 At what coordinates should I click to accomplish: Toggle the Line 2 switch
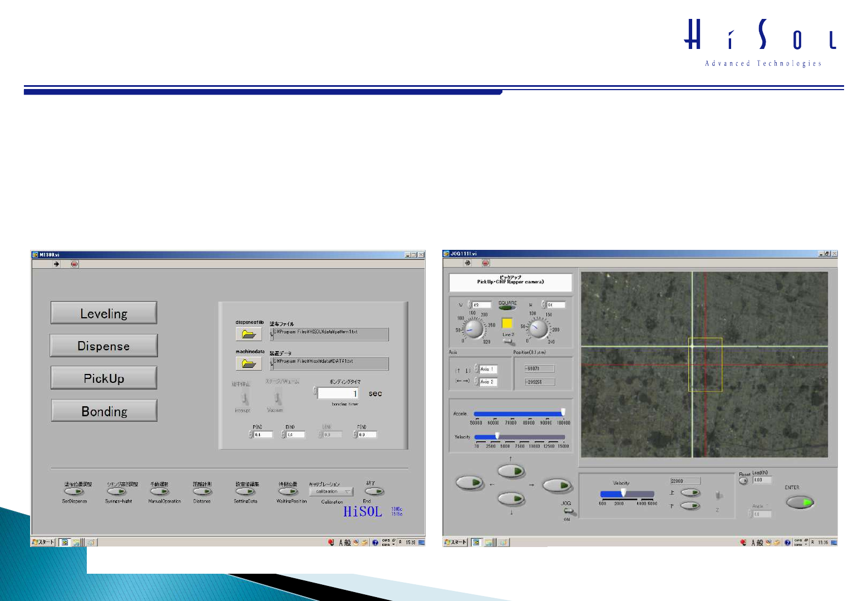click(x=508, y=341)
